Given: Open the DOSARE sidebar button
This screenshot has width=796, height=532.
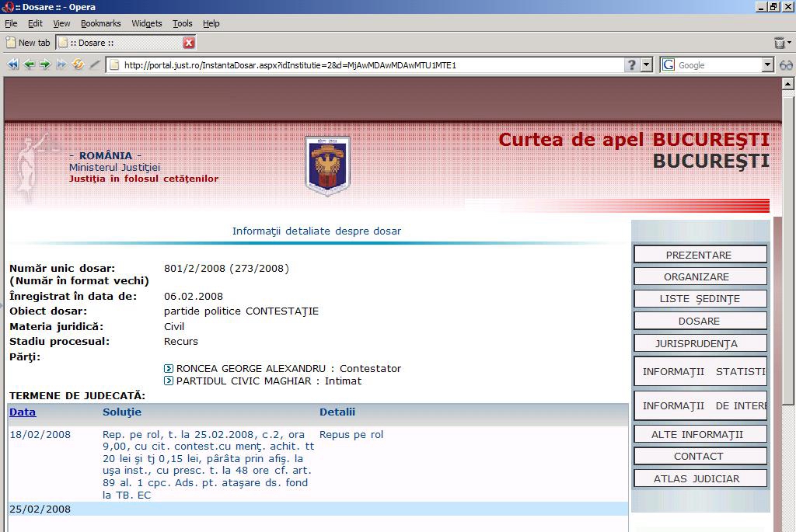Looking at the screenshot, I should point(700,321).
